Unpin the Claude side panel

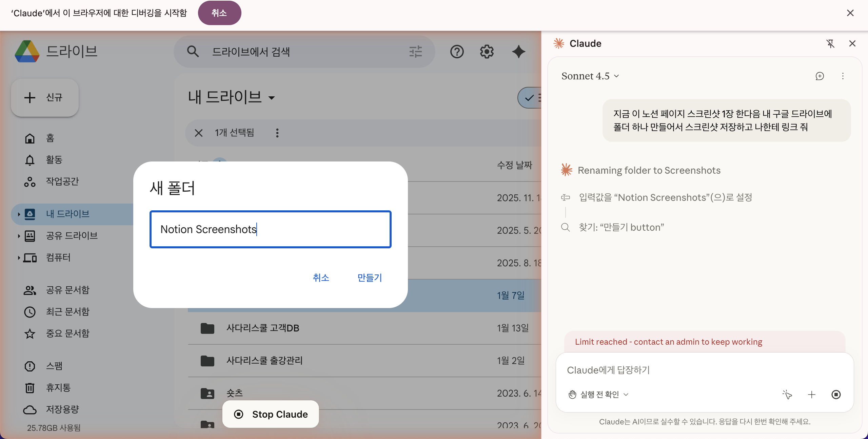click(x=831, y=43)
